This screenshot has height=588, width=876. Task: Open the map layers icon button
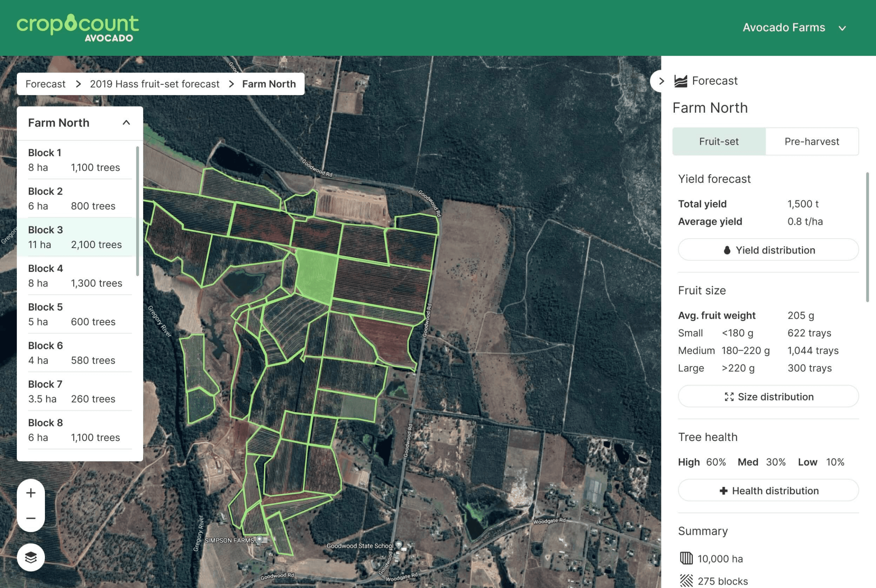[31, 557]
